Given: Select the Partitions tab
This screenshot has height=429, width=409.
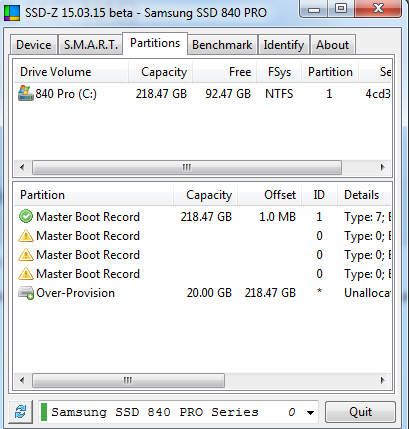Looking at the screenshot, I should [155, 43].
